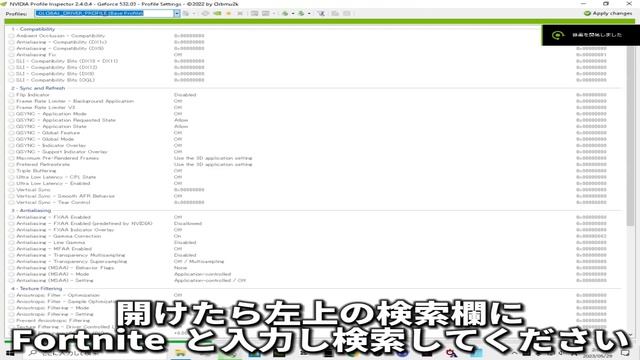Click the home icon to show modified profiles

pos(186,13)
